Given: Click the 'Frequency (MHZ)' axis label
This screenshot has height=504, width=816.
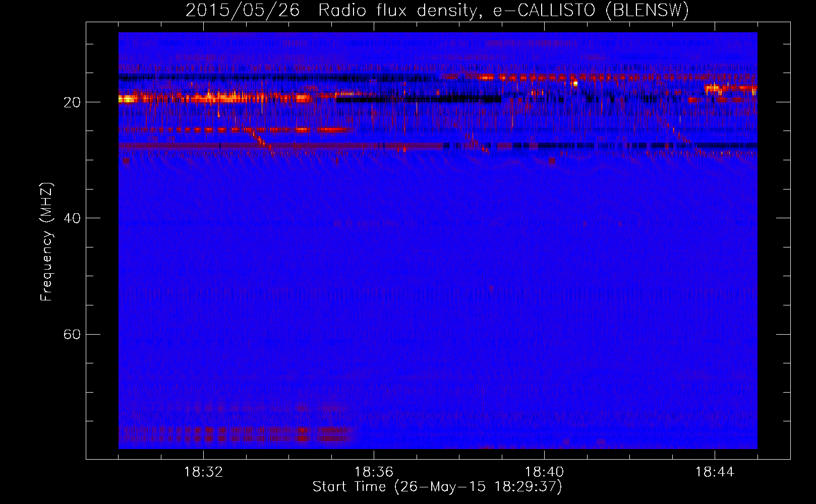Looking at the screenshot, I should (x=46, y=242).
